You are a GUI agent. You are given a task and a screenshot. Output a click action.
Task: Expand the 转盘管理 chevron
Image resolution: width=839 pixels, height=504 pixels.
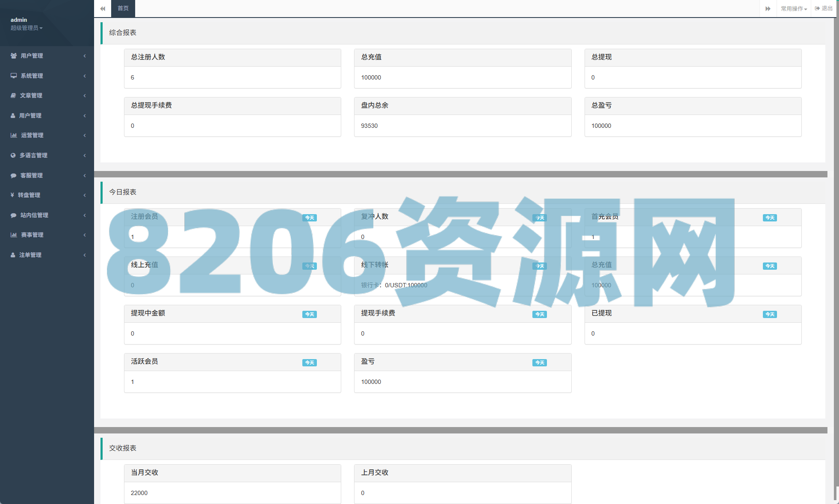tap(85, 195)
